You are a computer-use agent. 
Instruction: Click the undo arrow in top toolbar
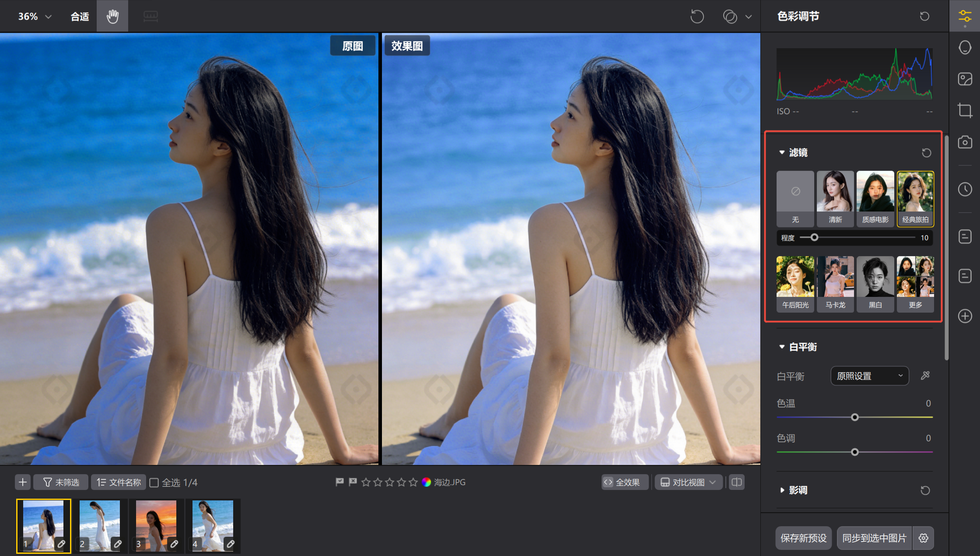click(697, 17)
